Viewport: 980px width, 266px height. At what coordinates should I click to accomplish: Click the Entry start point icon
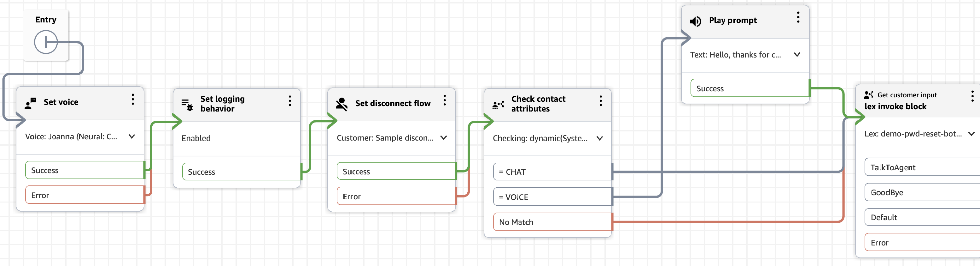46,42
